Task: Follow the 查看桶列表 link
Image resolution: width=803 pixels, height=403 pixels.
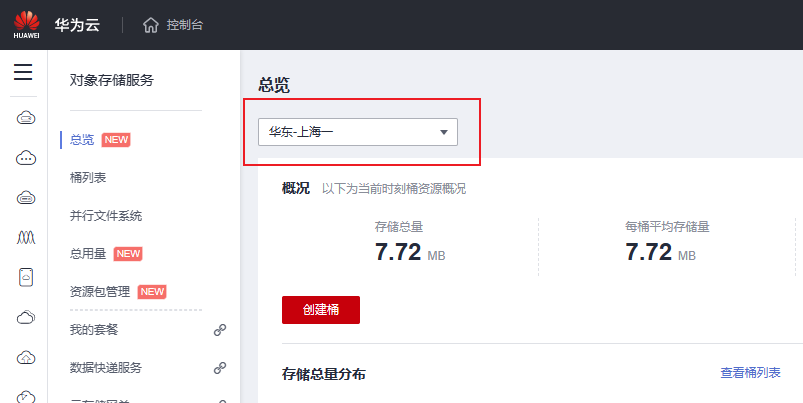Action: pos(750,373)
